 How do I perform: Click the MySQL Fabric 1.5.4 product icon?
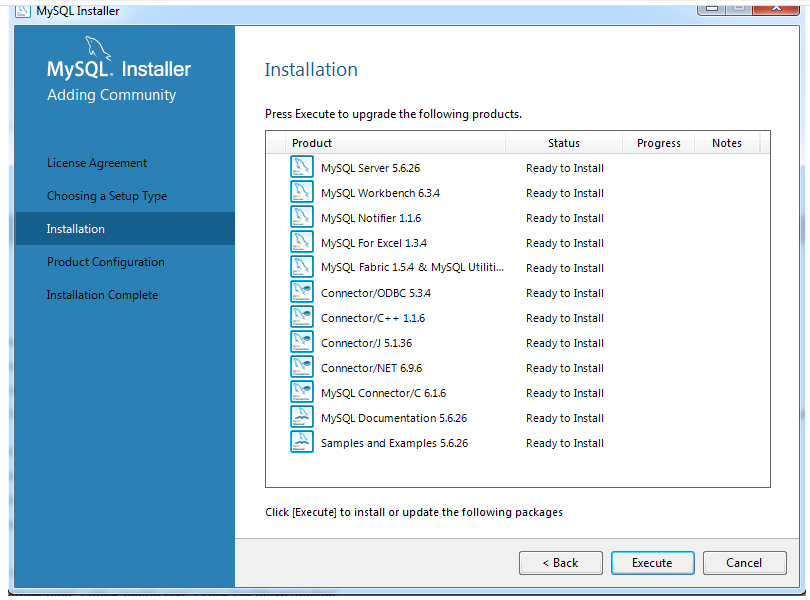302,268
